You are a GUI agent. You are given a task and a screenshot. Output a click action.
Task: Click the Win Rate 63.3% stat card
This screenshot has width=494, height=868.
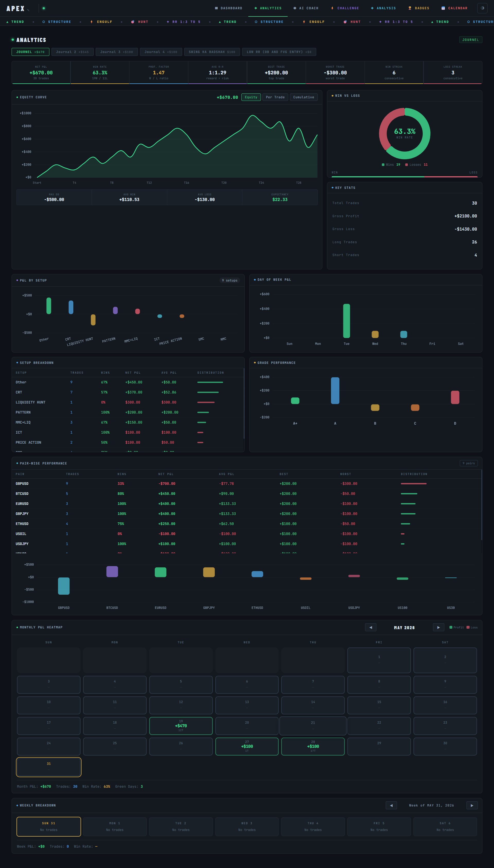point(100,72)
